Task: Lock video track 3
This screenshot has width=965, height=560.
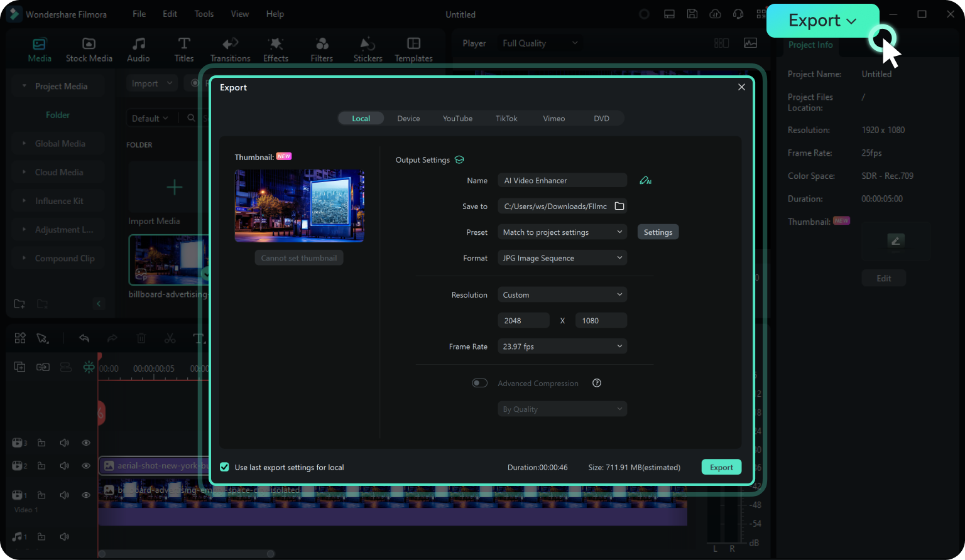Action: coord(41,443)
